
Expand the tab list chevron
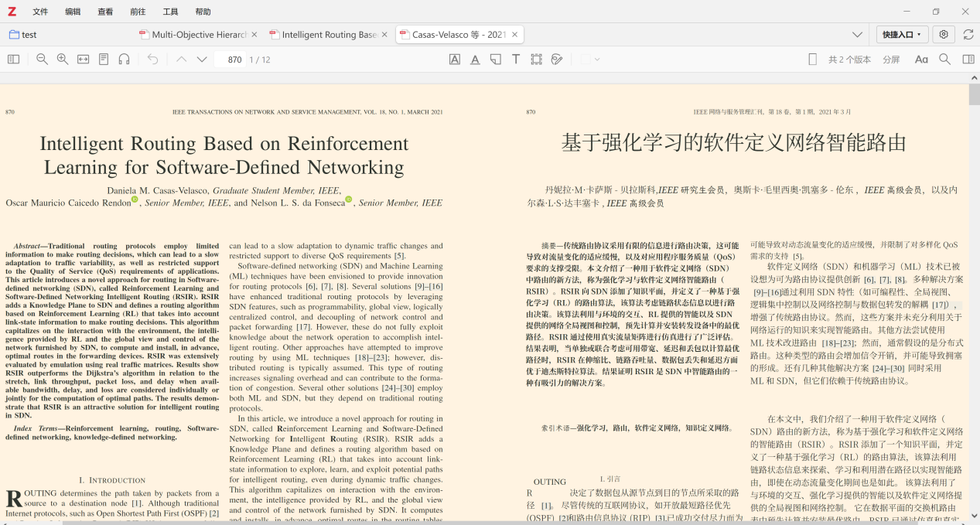pos(857,35)
